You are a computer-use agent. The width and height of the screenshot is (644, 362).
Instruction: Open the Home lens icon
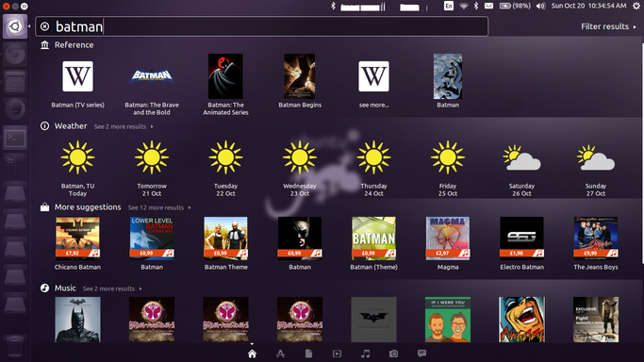tap(252, 354)
